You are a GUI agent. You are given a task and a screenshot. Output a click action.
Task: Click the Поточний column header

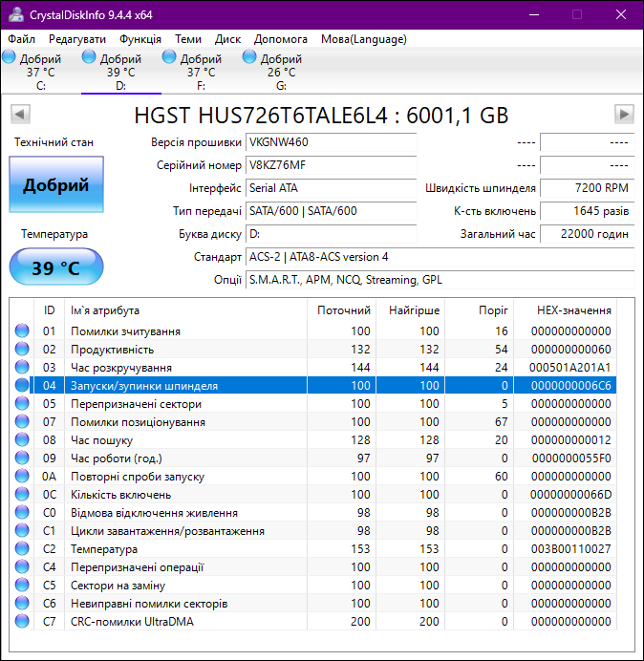tap(342, 310)
